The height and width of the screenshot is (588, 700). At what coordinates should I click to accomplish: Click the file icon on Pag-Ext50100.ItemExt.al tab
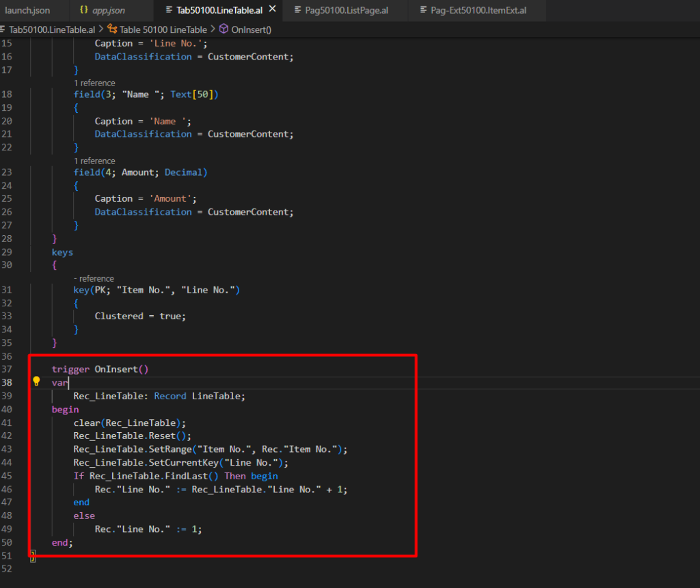[423, 10]
